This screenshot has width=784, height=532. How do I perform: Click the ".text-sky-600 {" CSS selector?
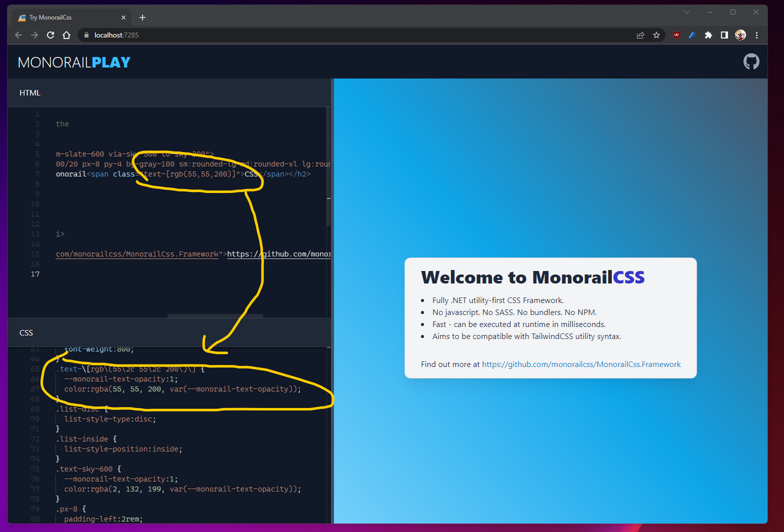click(88, 469)
